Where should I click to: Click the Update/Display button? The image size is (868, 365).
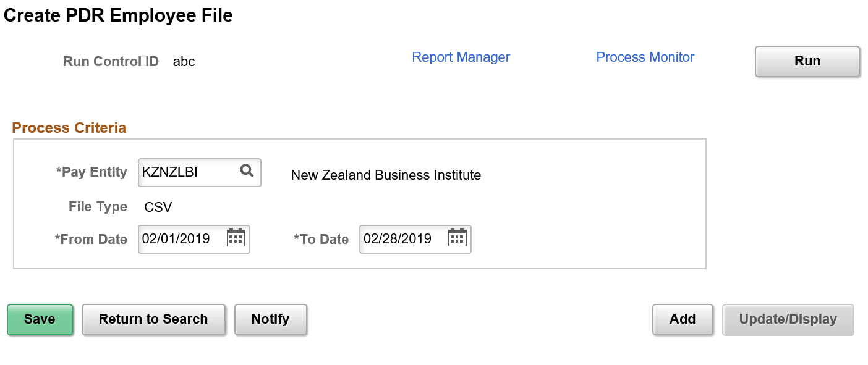pyautogui.click(x=788, y=319)
